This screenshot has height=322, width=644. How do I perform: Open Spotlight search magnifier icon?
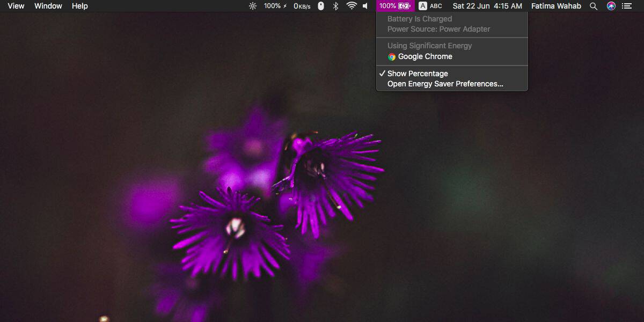pyautogui.click(x=594, y=6)
